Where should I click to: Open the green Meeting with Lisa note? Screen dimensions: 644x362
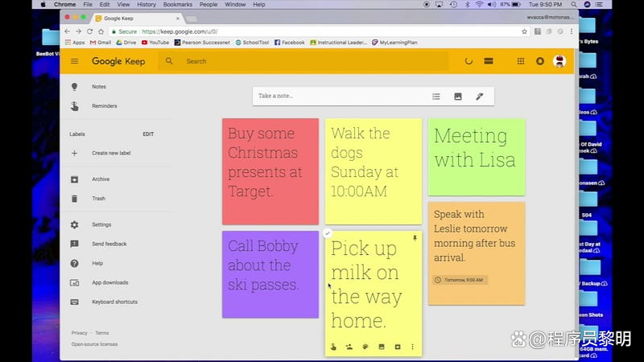[477, 157]
